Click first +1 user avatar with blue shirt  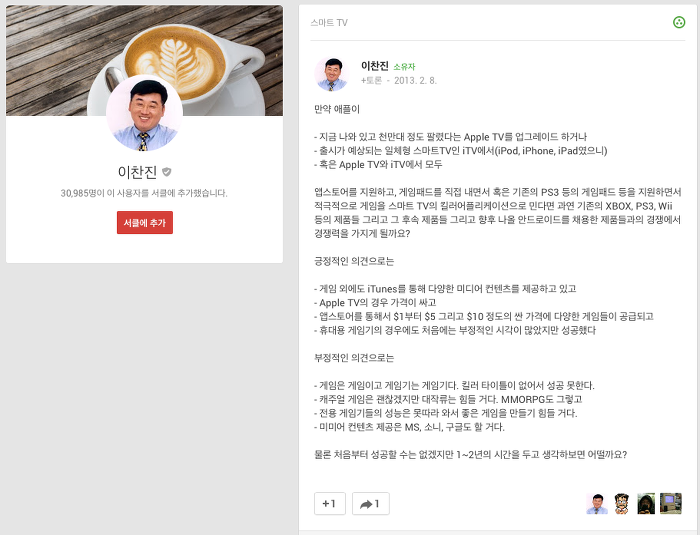[597, 504]
